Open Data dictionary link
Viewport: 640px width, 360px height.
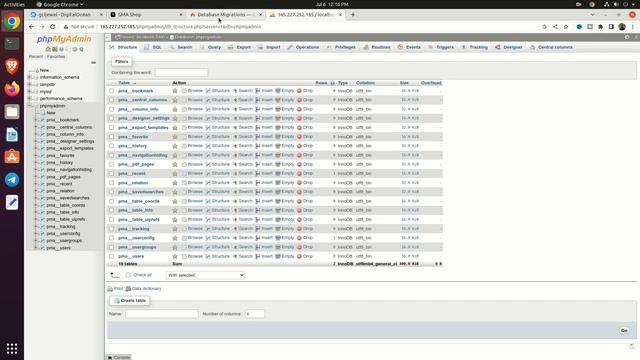[x=143, y=289]
